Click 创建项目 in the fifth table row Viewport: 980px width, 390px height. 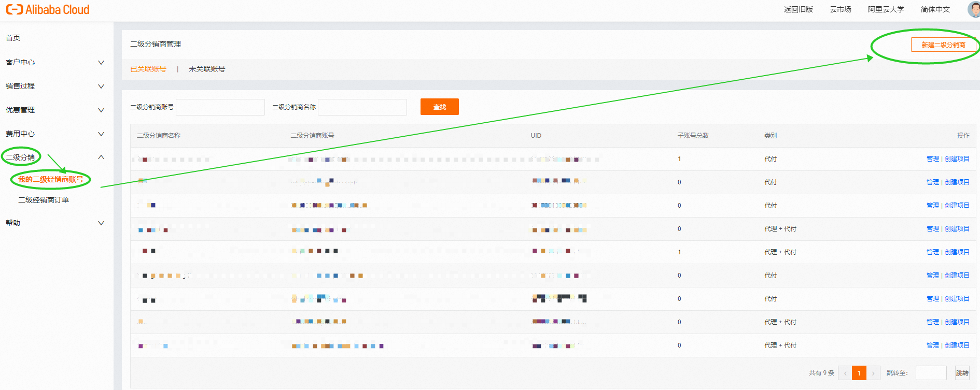[x=957, y=252]
